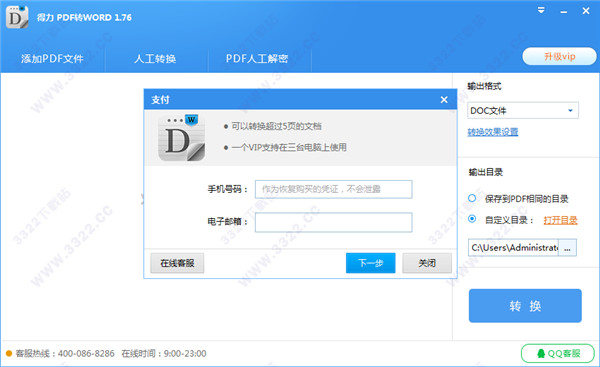Open PDF人工解密 tab
The width and height of the screenshot is (600, 367).
pyautogui.click(x=257, y=59)
